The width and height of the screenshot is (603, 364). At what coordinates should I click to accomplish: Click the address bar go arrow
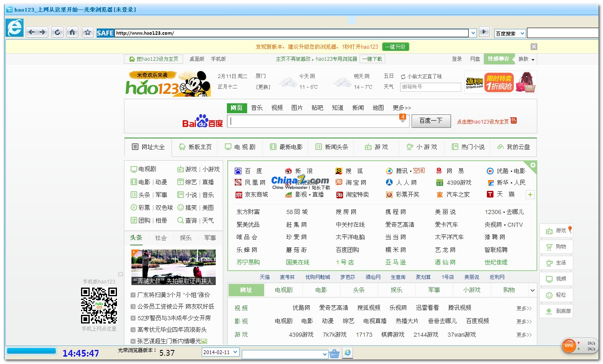click(x=484, y=32)
